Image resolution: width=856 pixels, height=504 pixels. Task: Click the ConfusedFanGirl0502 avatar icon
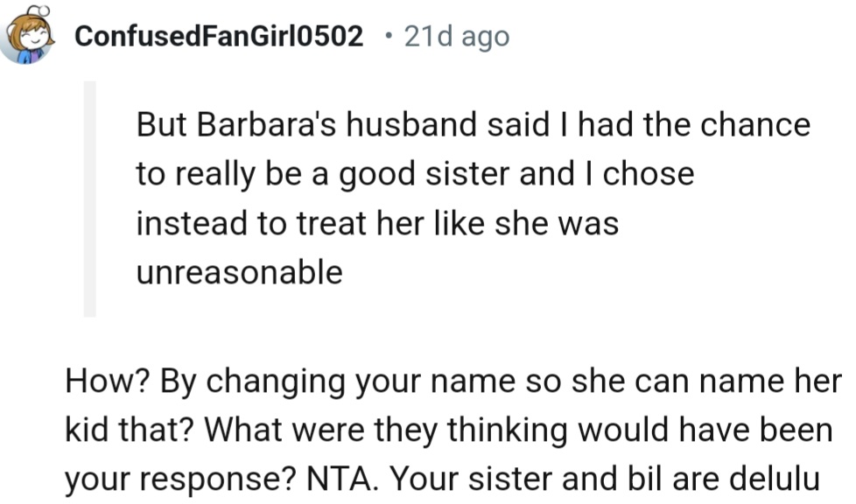tap(29, 38)
